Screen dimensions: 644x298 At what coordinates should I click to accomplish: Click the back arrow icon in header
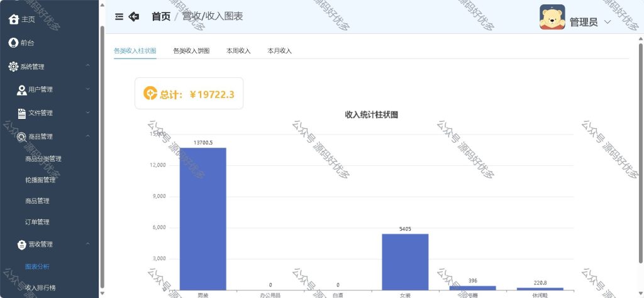pyautogui.click(x=134, y=16)
